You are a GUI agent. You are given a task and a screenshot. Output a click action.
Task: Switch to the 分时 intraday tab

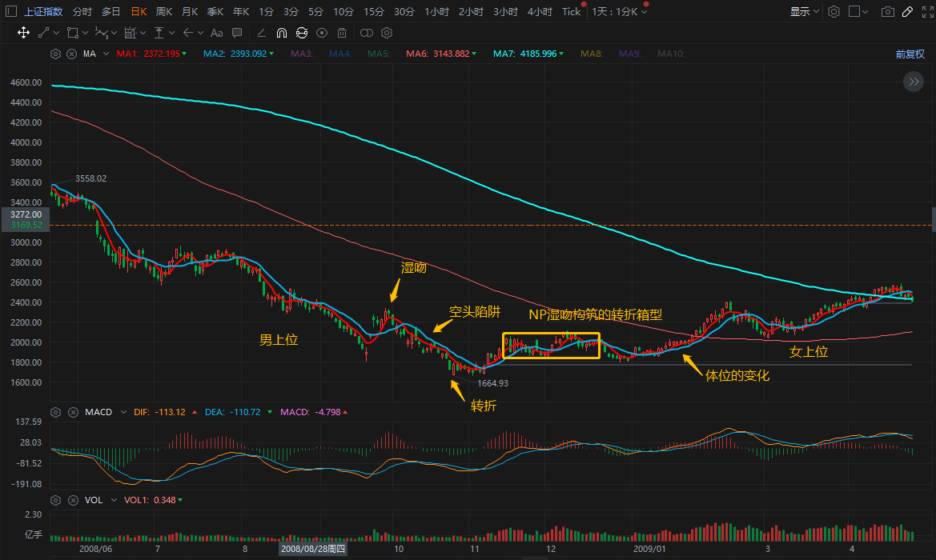(82, 12)
